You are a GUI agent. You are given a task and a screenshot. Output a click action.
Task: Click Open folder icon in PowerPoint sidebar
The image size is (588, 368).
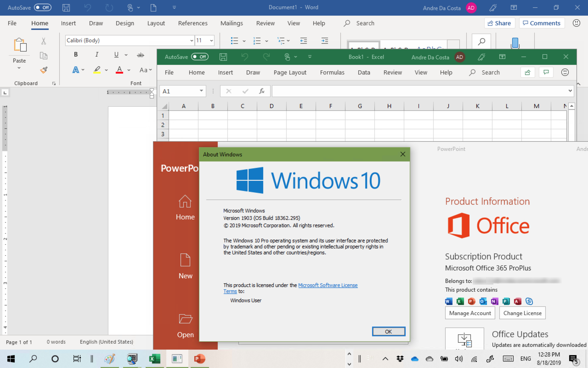coord(186,319)
